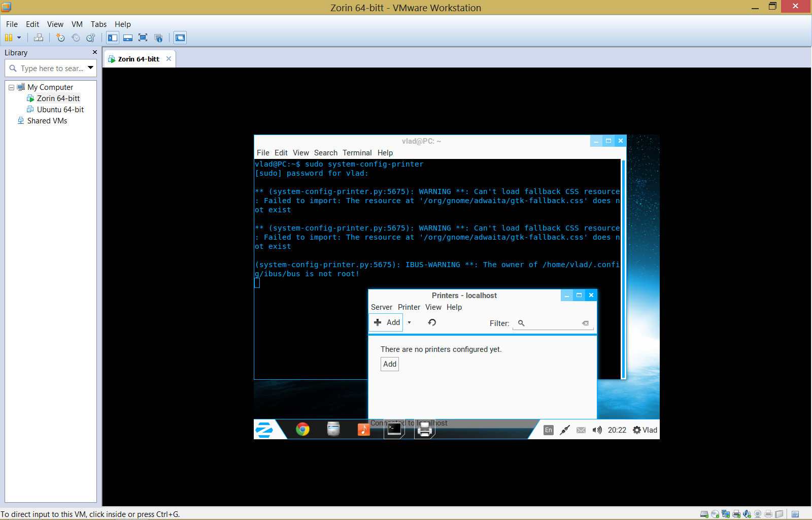The height and width of the screenshot is (520, 812).
Task: Open the power options dropdown arrow
Action: (x=19, y=38)
